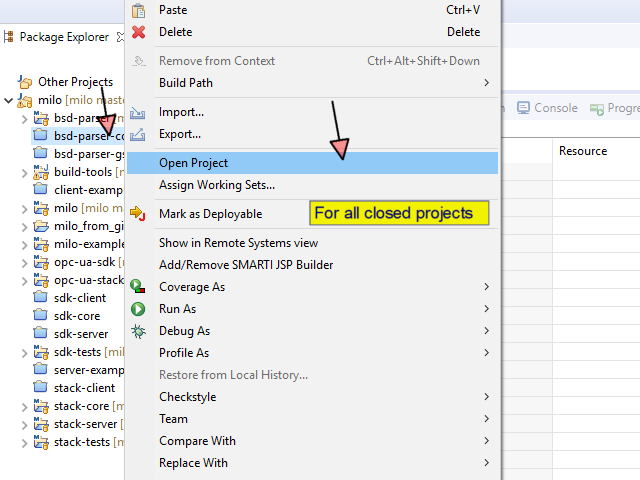Viewport: 640px width, 480px height.
Task: Open the Build Path submenu
Action: tap(312, 83)
